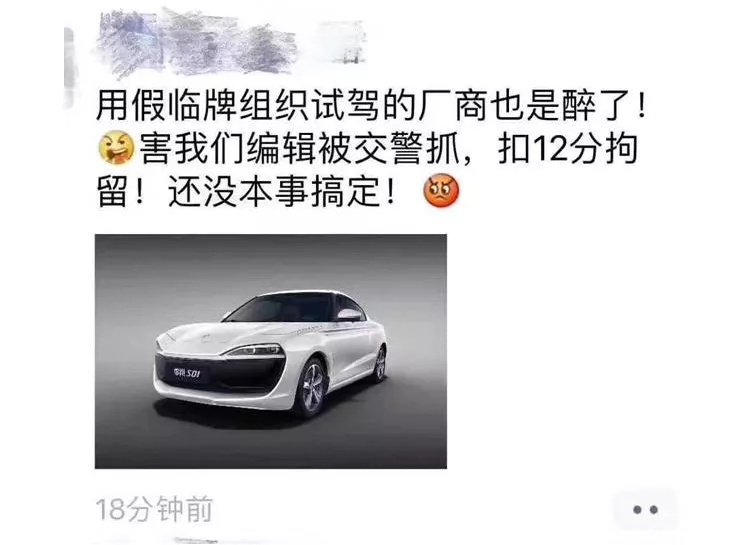Screen dimensions: 753x545
Task: Click the car's front wheel in photo
Action: point(312,387)
